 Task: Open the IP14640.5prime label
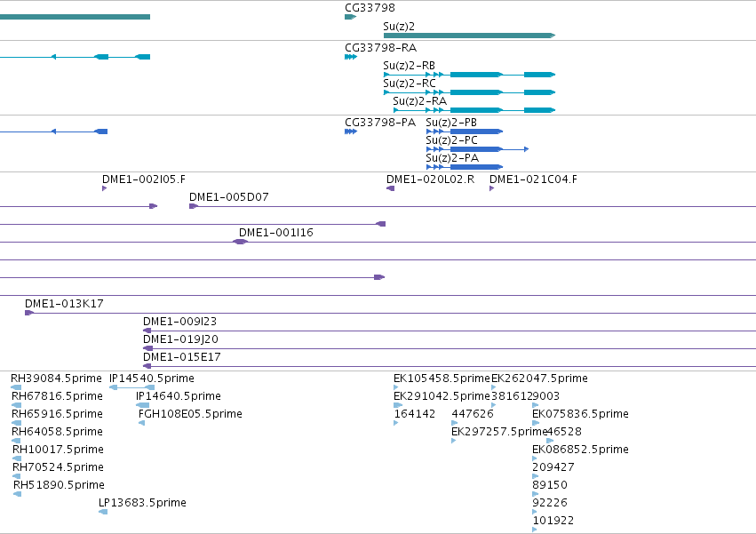[179, 396]
